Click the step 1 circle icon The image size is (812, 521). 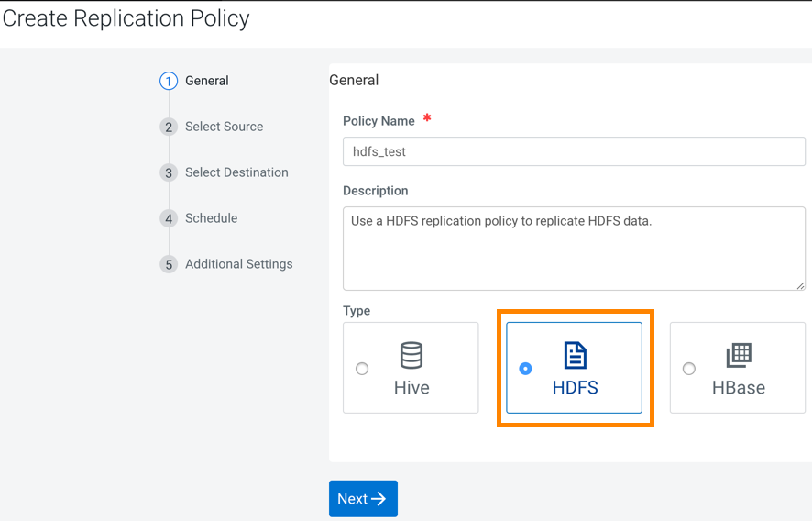coord(169,81)
